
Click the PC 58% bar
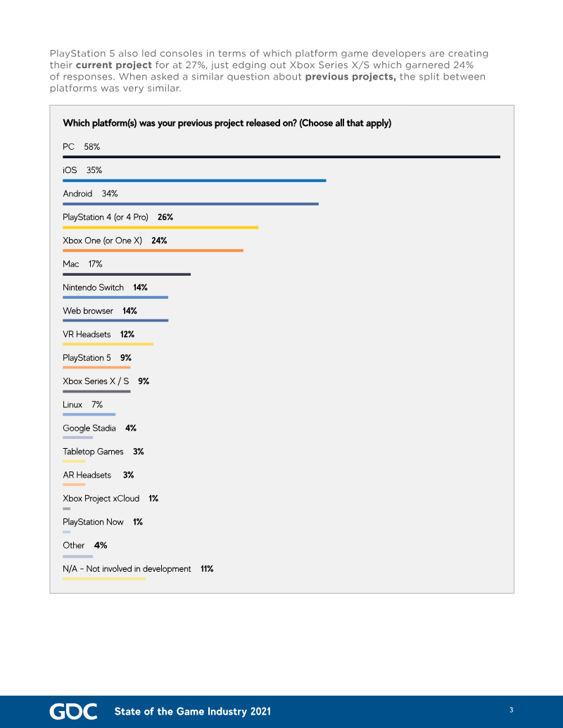281,157
